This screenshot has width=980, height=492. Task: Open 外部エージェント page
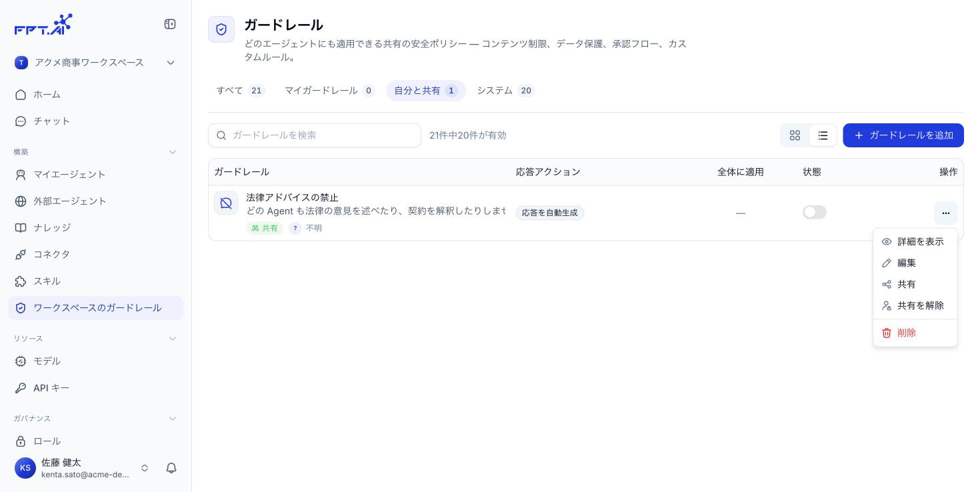click(x=95, y=201)
